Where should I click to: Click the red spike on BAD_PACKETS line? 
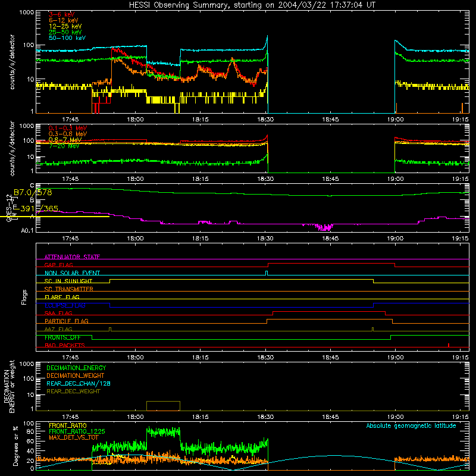[x=449, y=345]
